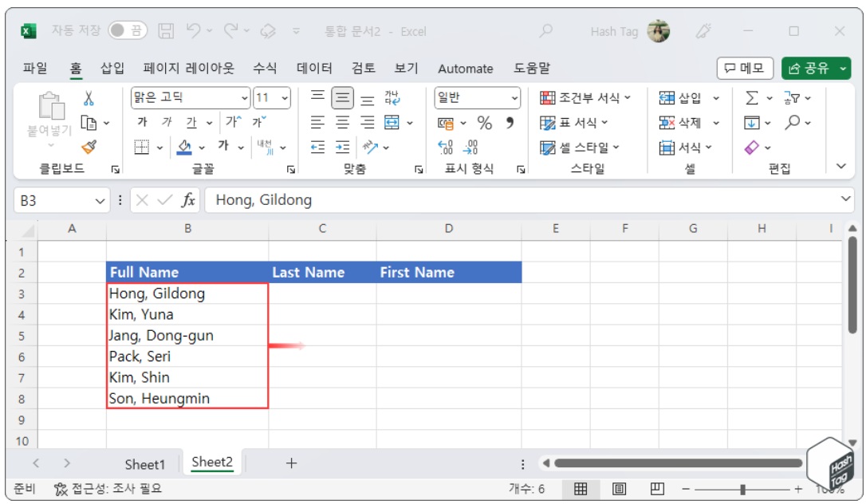Apply cell borders
The height and width of the screenshot is (504, 866).
click(142, 147)
